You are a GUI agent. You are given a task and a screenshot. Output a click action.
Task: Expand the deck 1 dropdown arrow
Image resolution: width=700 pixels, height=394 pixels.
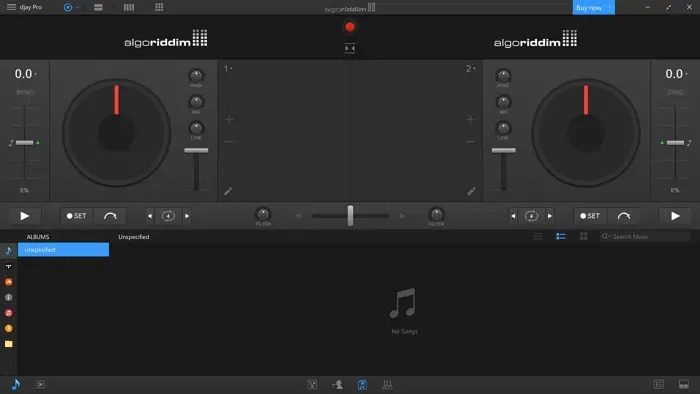click(231, 68)
